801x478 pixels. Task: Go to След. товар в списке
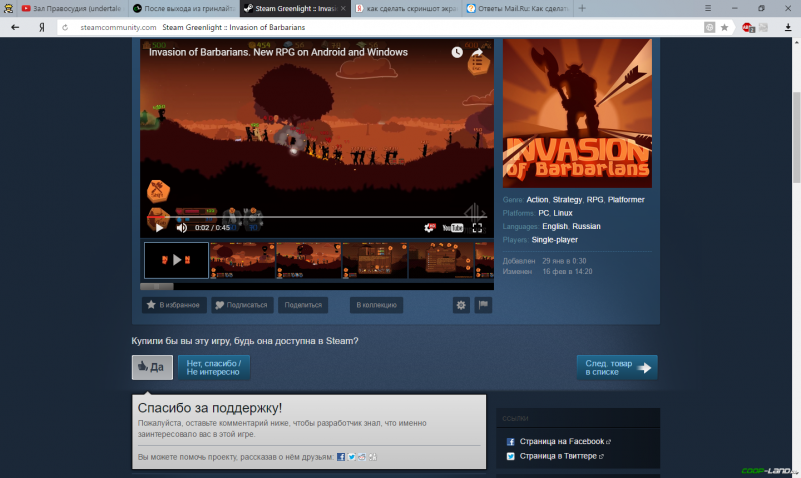[617, 367]
